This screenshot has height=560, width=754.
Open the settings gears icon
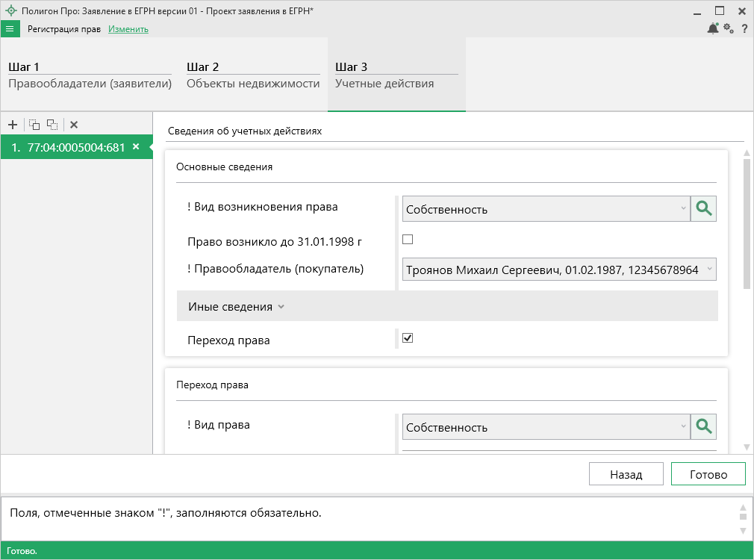(x=729, y=29)
